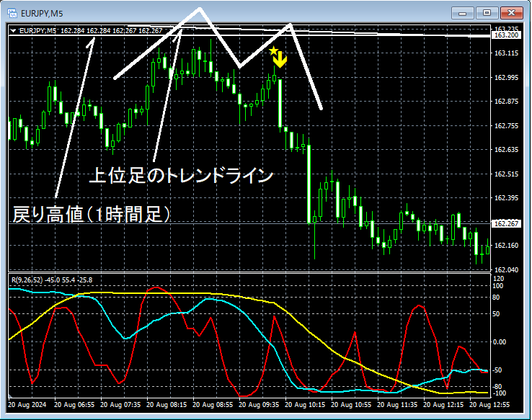This screenshot has width=532, height=420.
Task: Click the 162.635 price scale value
Action: click(506, 150)
